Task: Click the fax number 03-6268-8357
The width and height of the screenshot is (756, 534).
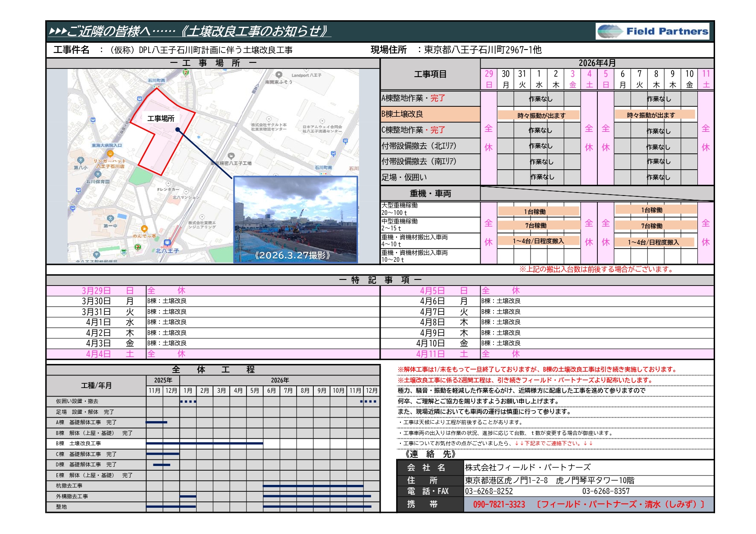Action: pos(606,491)
